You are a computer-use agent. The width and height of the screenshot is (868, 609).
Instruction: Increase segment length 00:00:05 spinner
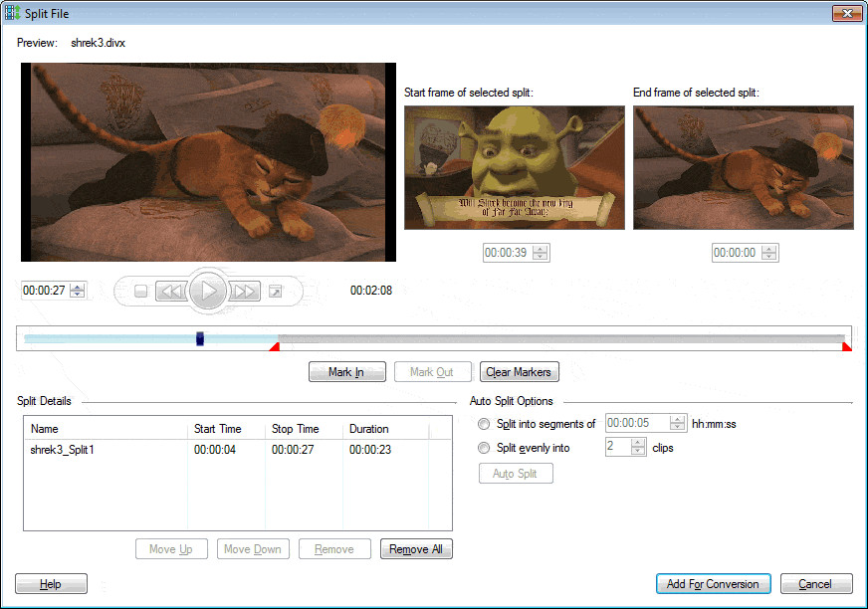coord(677,419)
